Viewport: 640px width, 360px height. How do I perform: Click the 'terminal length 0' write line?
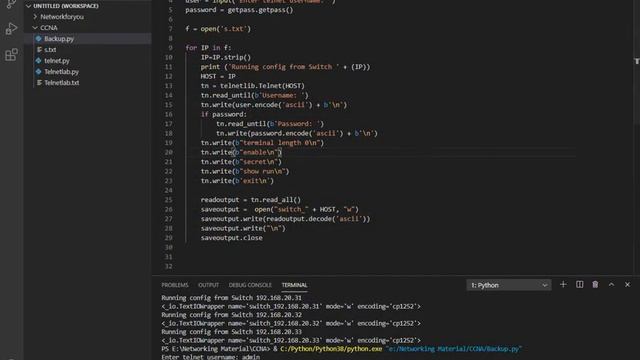point(262,143)
